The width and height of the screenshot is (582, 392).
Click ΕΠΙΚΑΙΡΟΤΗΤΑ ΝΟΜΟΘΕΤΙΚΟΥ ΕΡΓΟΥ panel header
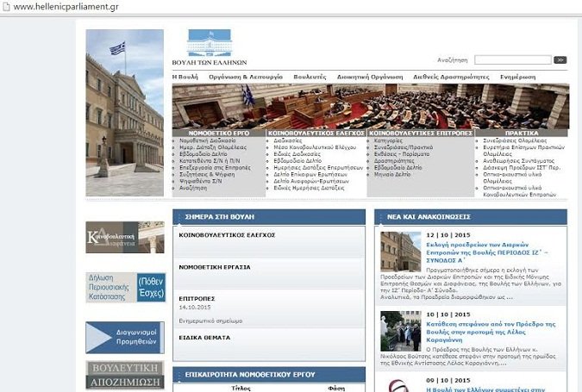(x=269, y=375)
